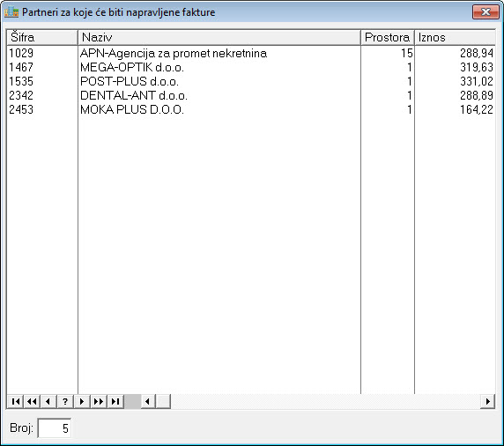The image size is (504, 446).
Task: Click the question mark search button
Action: (x=65, y=401)
